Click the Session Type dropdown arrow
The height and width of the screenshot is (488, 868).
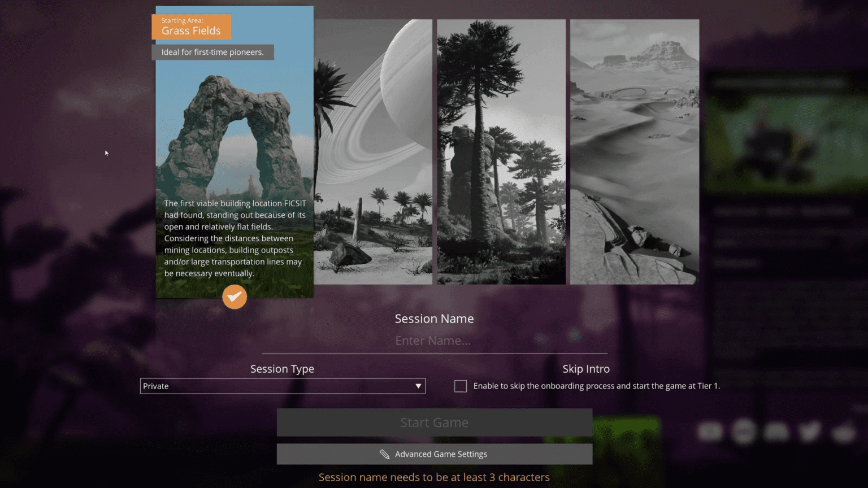[418, 386]
